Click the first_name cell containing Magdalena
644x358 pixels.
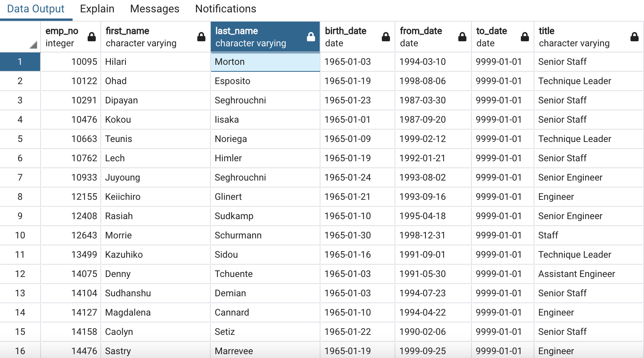(x=155, y=312)
